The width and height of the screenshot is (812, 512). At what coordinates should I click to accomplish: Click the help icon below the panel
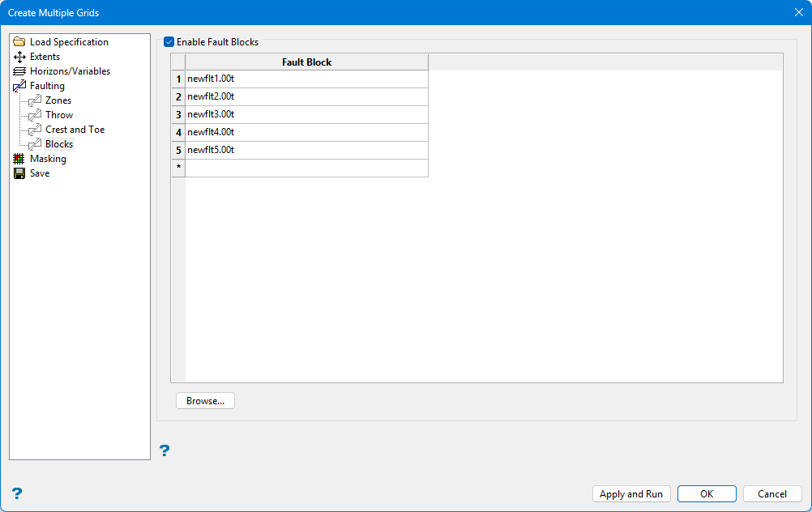coord(165,450)
